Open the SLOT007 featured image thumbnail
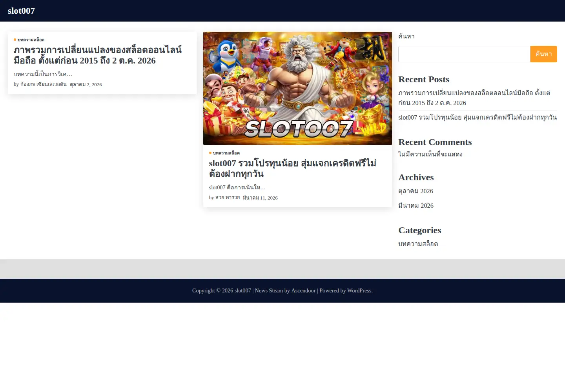This screenshot has width=565, height=392. (x=297, y=88)
